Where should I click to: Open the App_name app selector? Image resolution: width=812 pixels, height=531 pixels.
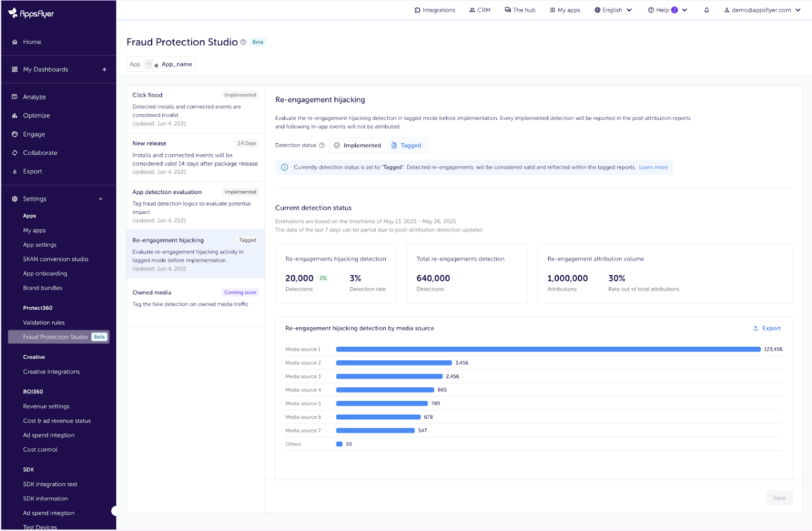tap(161, 64)
